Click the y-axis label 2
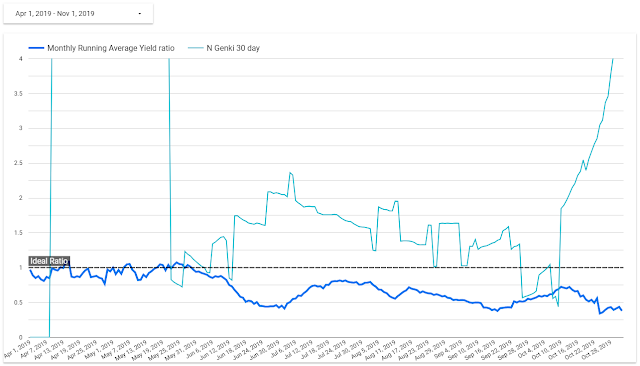 20,198
